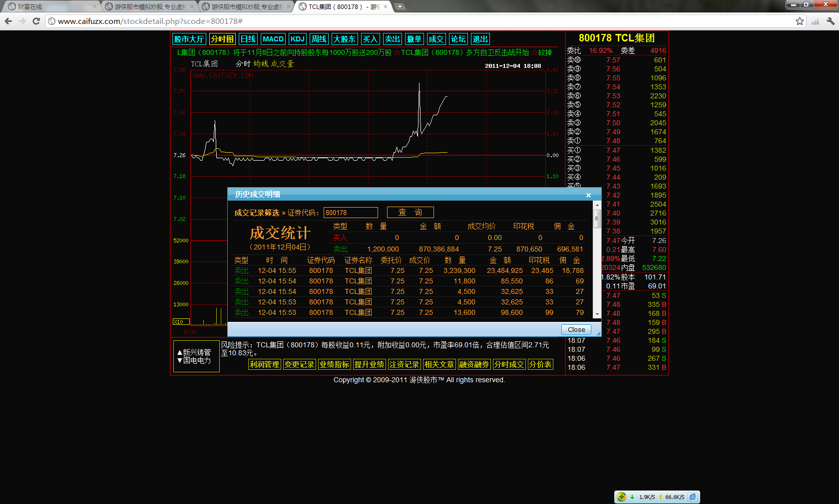
Task: Bookmark page using the star icon
Action: click(800, 21)
